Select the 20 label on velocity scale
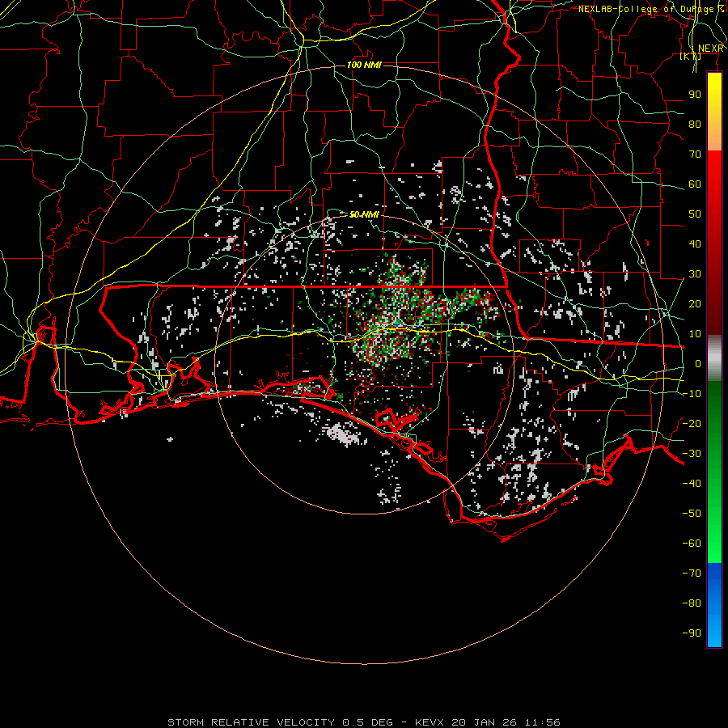This screenshot has height=728, width=728. coord(695,303)
